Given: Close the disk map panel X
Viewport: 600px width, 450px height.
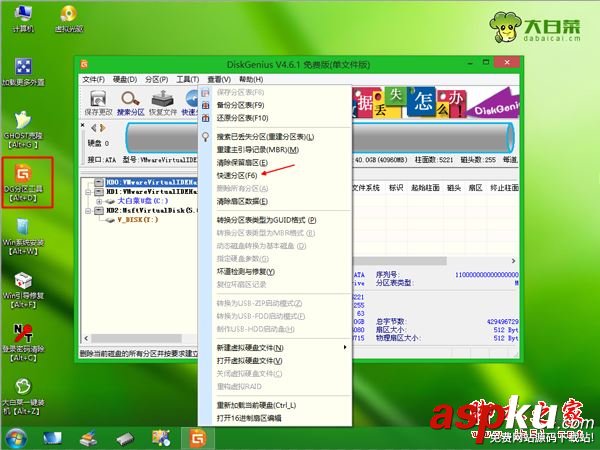Looking at the screenshot, I should tap(83, 125).
